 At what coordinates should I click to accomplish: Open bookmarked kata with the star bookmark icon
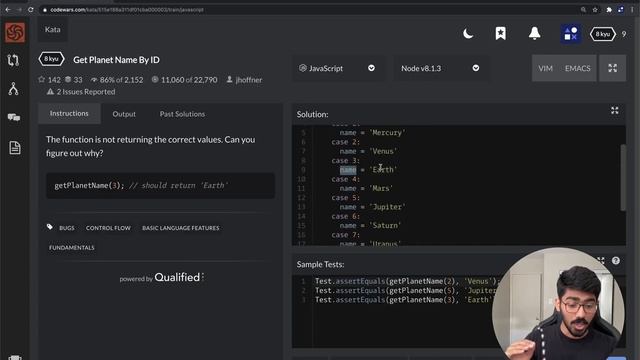(500, 33)
